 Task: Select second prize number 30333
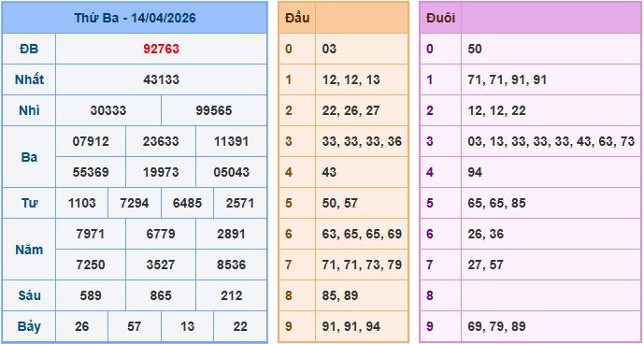pyautogui.click(x=108, y=110)
